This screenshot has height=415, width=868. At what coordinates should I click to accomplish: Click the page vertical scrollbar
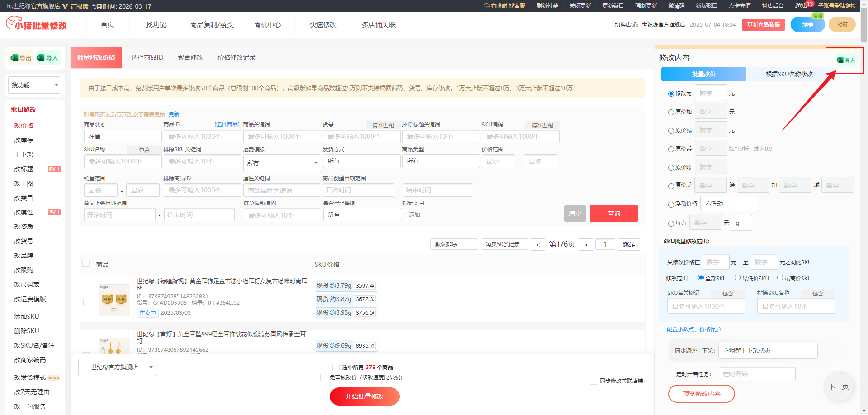[x=864, y=181]
